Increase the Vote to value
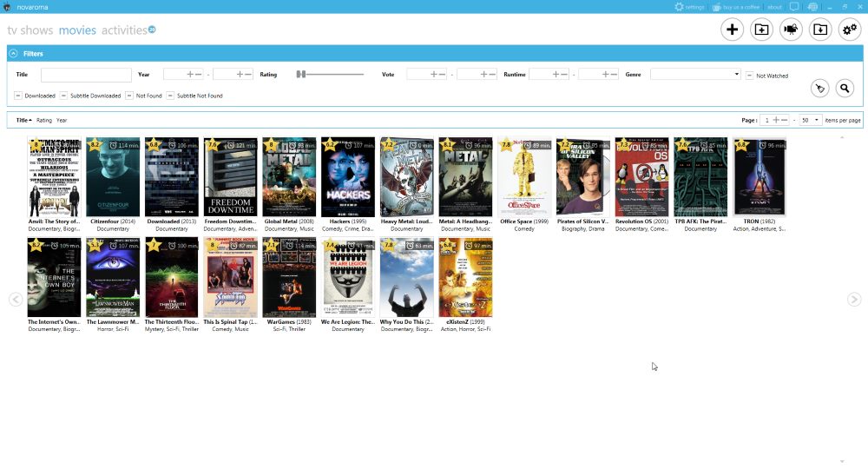This screenshot has height=469, width=868. point(483,74)
